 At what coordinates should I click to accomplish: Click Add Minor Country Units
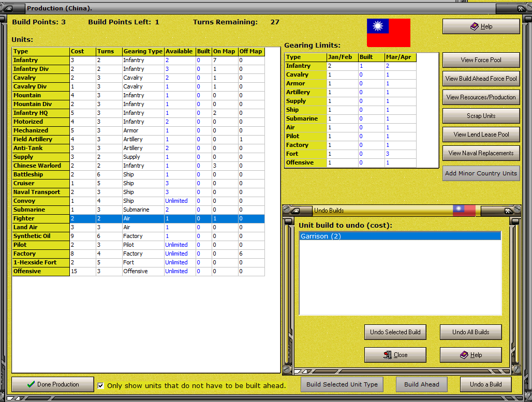click(x=481, y=173)
